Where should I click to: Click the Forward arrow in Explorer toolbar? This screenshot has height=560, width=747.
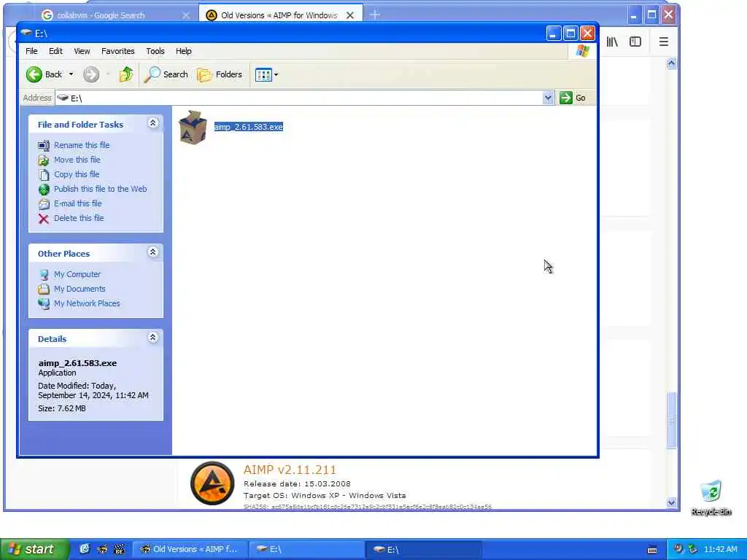(x=91, y=74)
